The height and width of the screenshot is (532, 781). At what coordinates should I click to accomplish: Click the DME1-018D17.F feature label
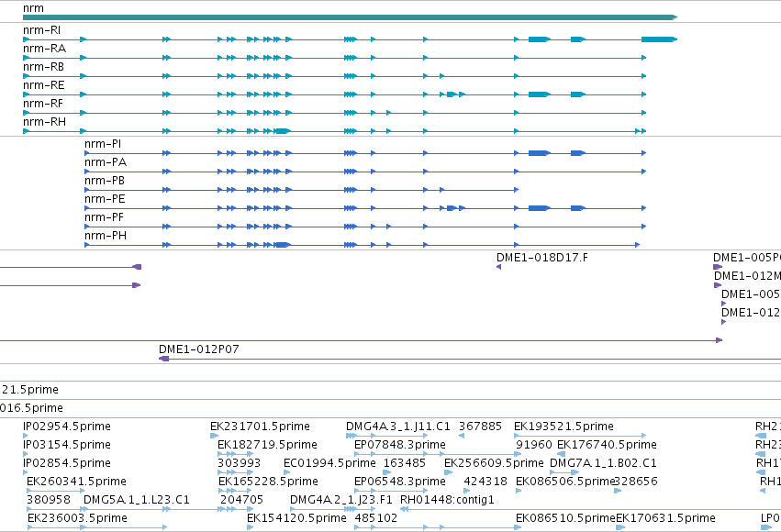[541, 259]
